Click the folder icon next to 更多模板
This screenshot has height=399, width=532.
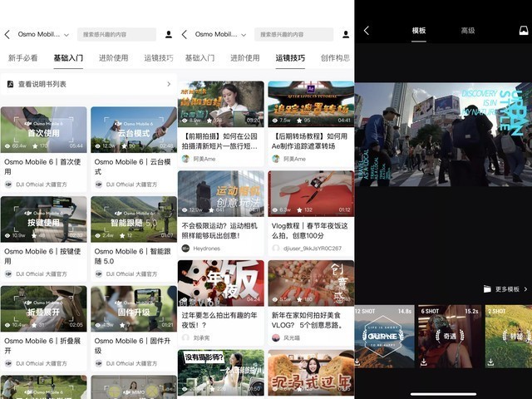pyautogui.click(x=487, y=289)
